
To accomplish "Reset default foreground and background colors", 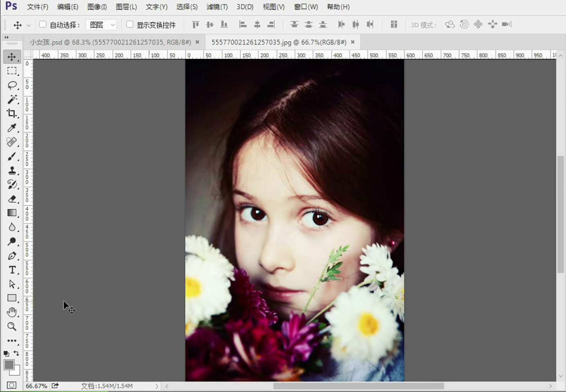I will pos(6,354).
